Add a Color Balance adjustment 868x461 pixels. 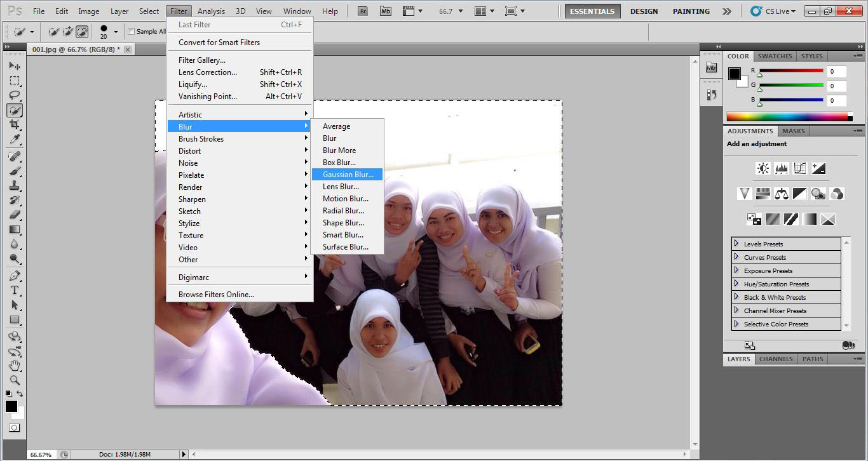point(781,194)
